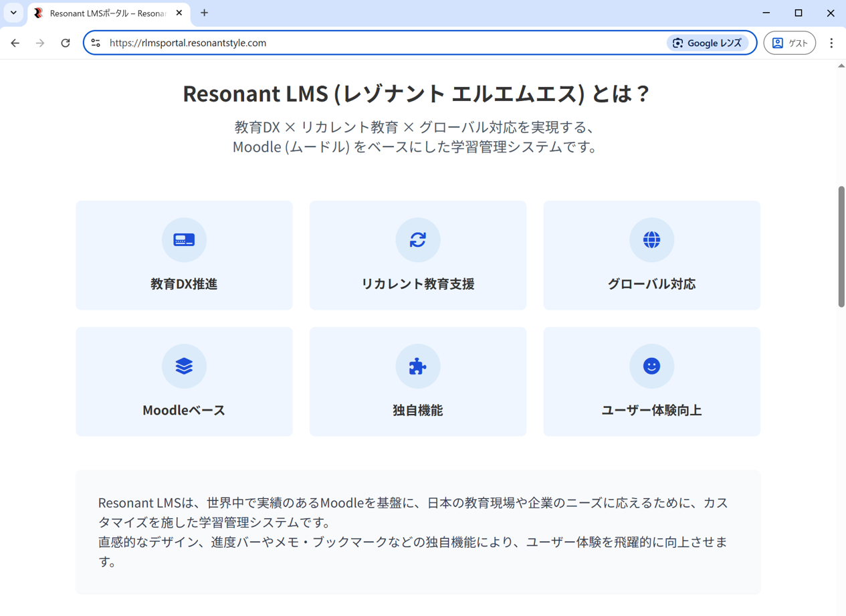Image resolution: width=846 pixels, height=616 pixels.
Task: Click the sentence starting with 直感的なデザイン
Action: [413, 552]
